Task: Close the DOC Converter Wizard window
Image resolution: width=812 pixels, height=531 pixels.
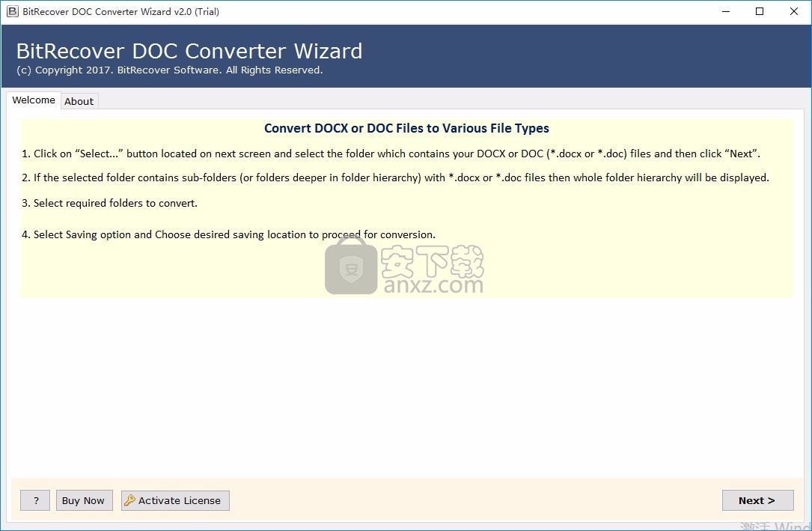Action: (793, 11)
